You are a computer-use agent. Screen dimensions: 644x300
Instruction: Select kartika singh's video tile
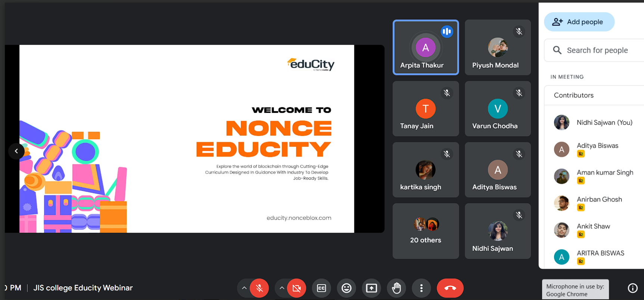tap(426, 170)
